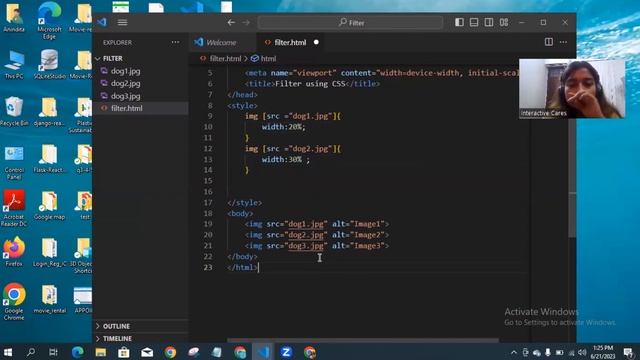Screen dimensions: 640x360
Task: Open dog1.jpg in the explorer
Action: [x=125, y=71]
